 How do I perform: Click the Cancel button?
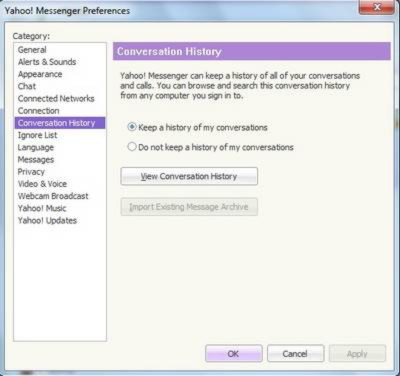point(295,354)
